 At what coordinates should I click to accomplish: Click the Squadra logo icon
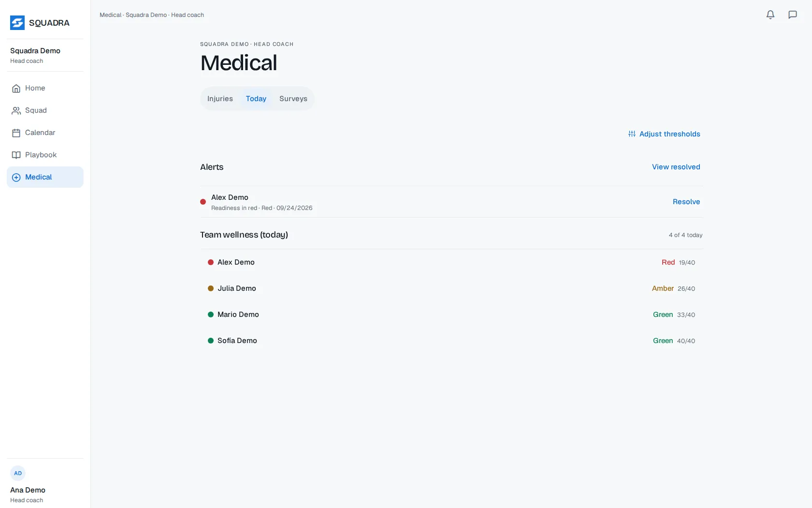click(x=17, y=23)
